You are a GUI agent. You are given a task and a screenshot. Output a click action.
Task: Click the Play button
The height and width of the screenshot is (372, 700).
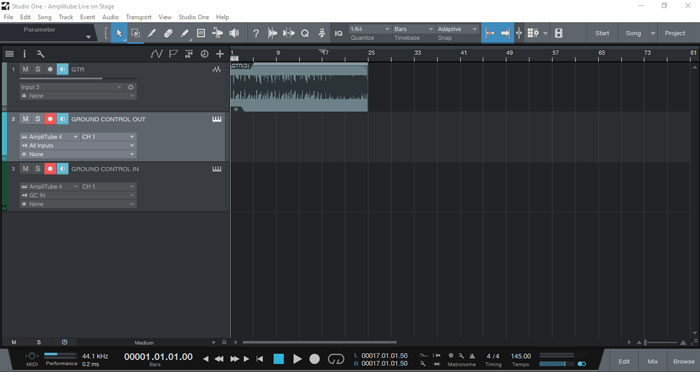coord(297,359)
